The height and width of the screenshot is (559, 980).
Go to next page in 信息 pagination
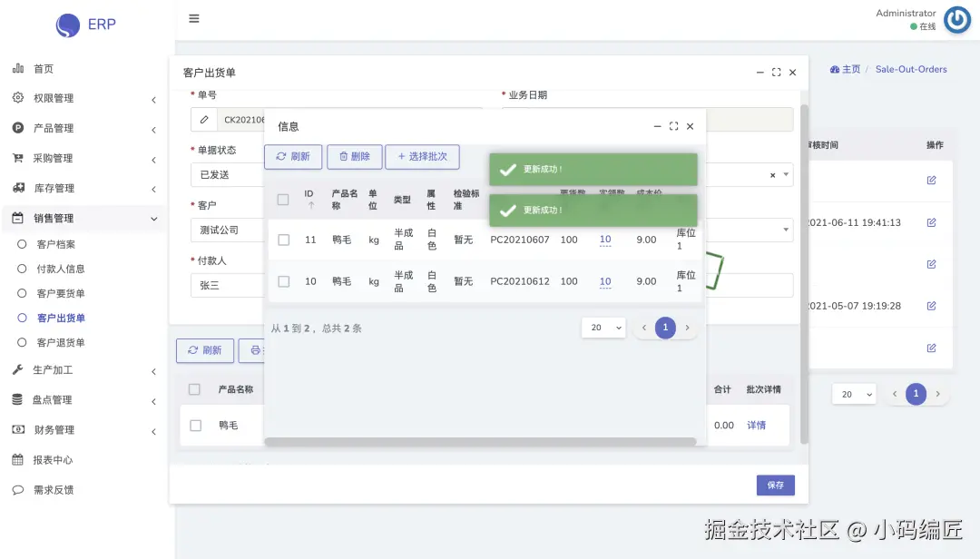click(x=688, y=328)
